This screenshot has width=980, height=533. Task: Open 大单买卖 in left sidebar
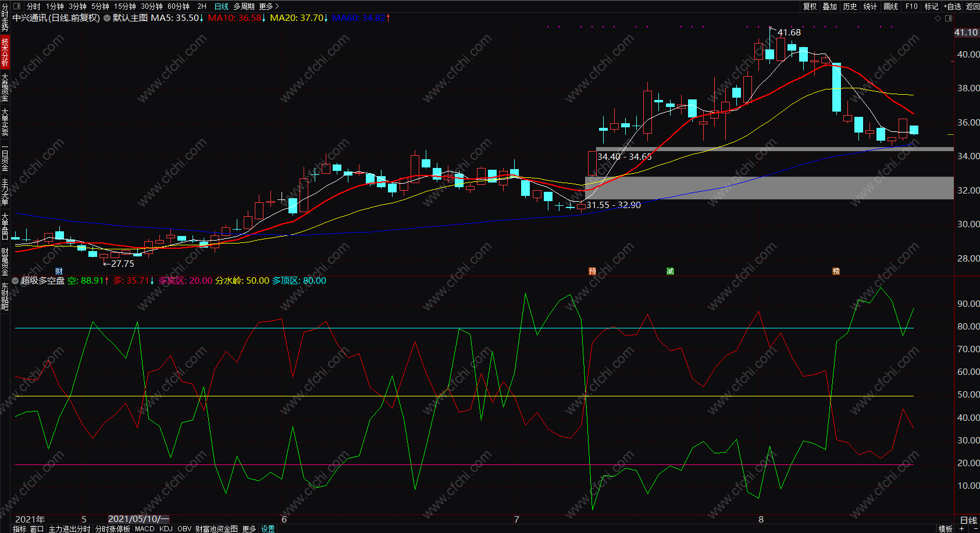tap(5, 122)
